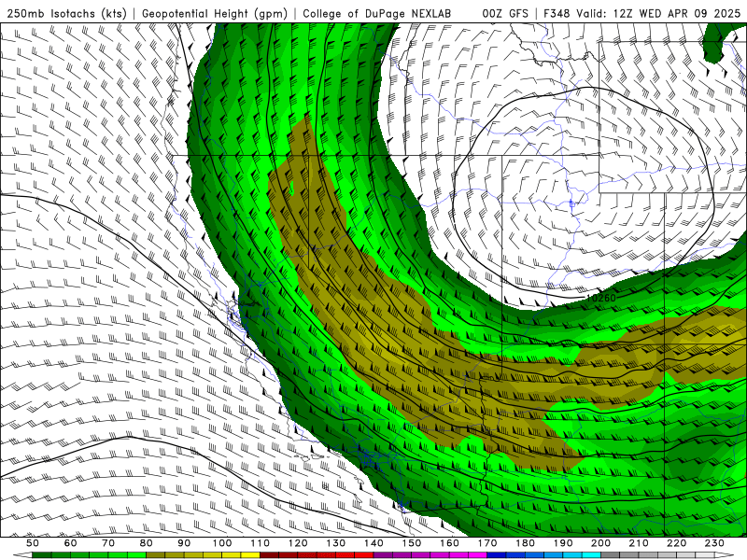The height and width of the screenshot is (560, 747).
Task: Click the 160 label on the color scale
Action: pyautogui.click(x=449, y=543)
